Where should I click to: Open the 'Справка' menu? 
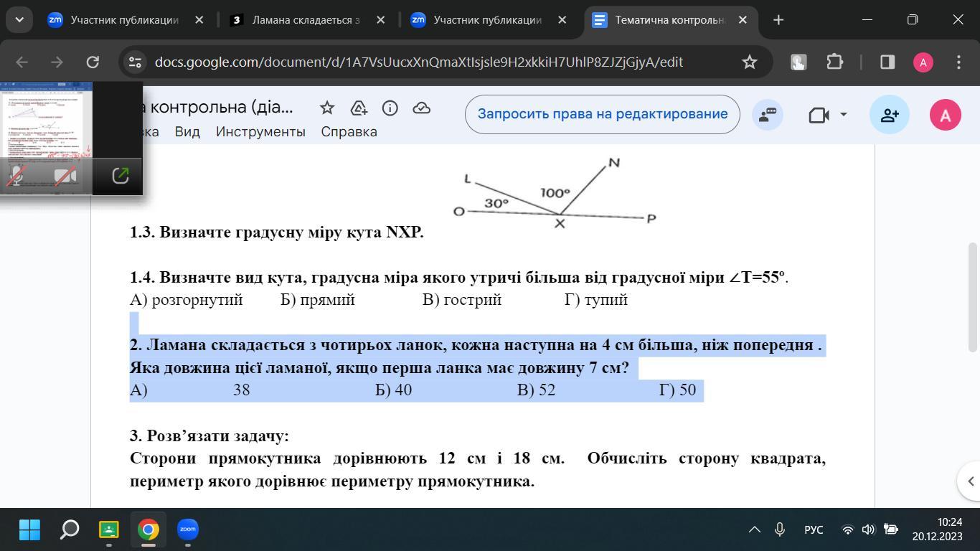(349, 132)
